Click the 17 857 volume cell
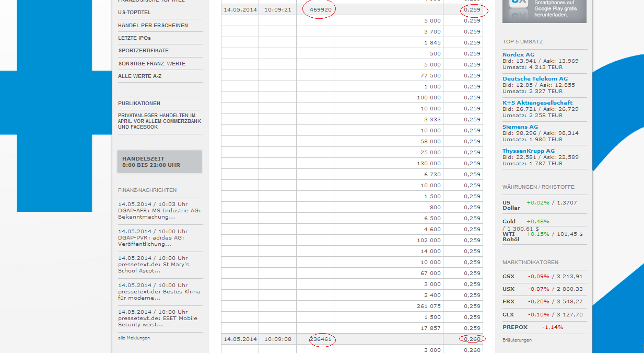 click(x=389, y=328)
